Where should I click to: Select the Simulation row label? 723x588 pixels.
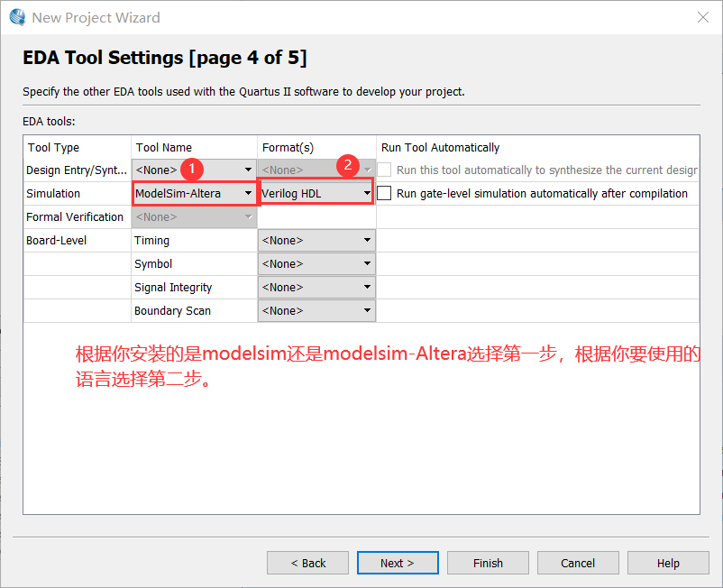[x=53, y=194]
